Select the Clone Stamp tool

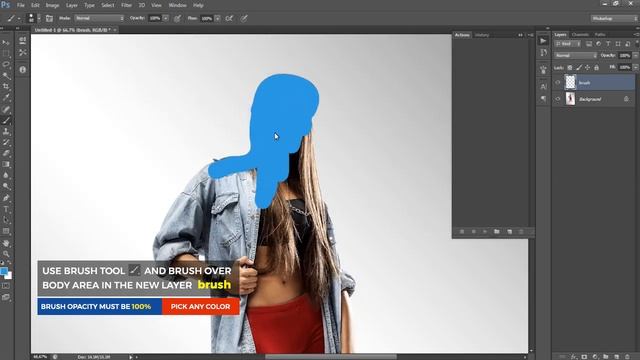(6, 131)
